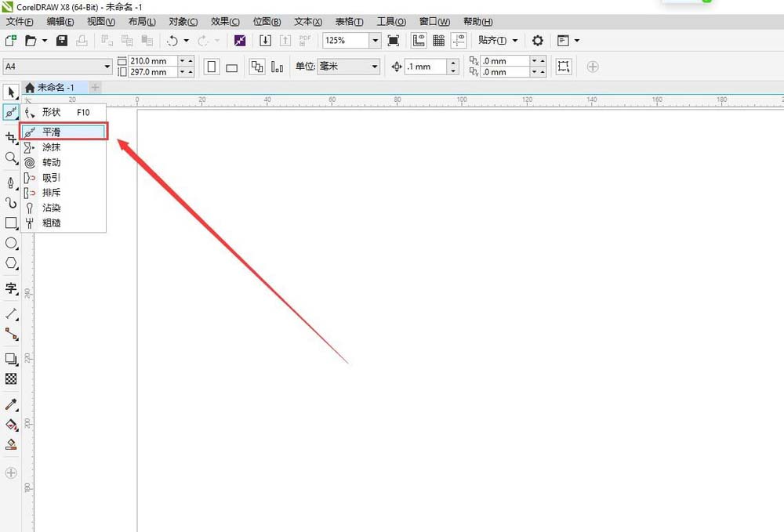The width and height of the screenshot is (784, 532).
Task: Choose 转动 (Twirl) tool from flyout
Action: tap(63, 162)
